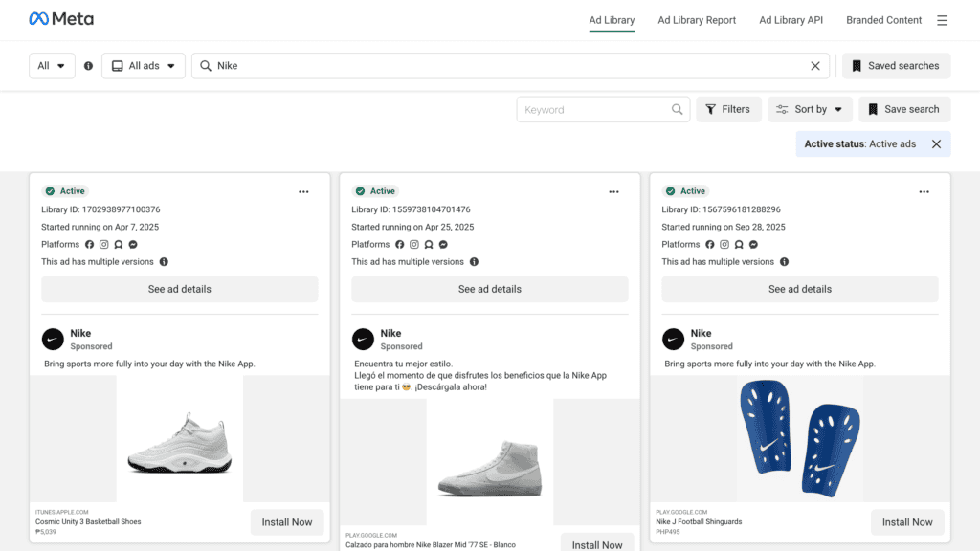Click the magnifier icon in the Keyword field
980x551 pixels.
(x=678, y=110)
